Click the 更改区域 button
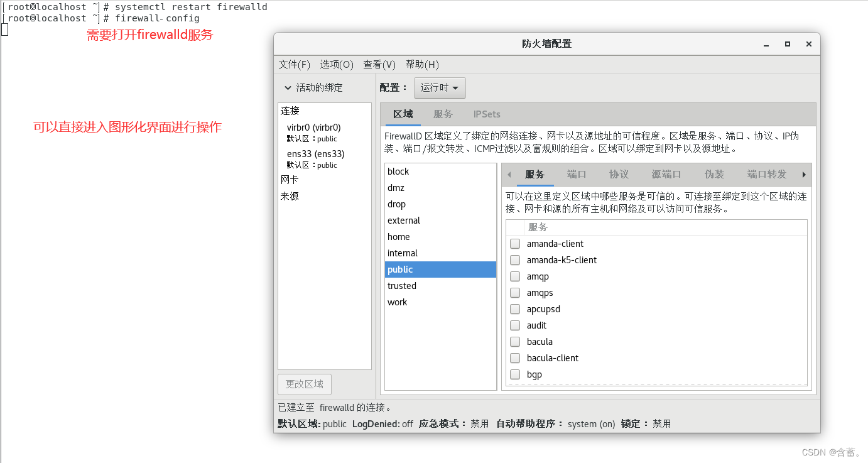 pos(305,384)
